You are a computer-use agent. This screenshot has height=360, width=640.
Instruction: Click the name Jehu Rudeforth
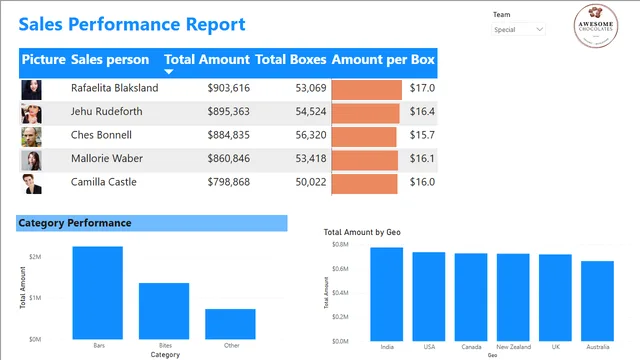[107, 111]
